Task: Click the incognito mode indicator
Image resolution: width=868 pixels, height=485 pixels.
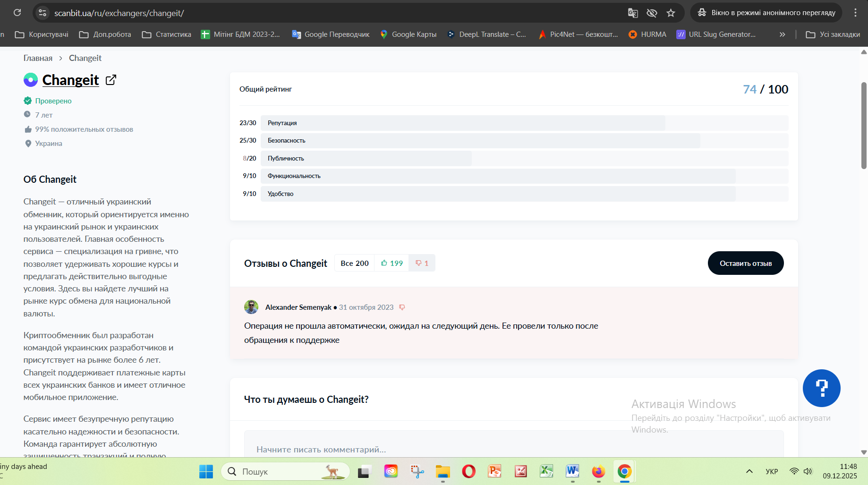Action: tap(766, 13)
